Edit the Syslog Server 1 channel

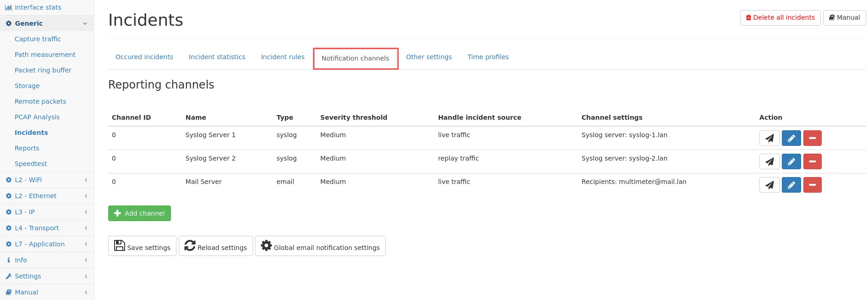[791, 138]
